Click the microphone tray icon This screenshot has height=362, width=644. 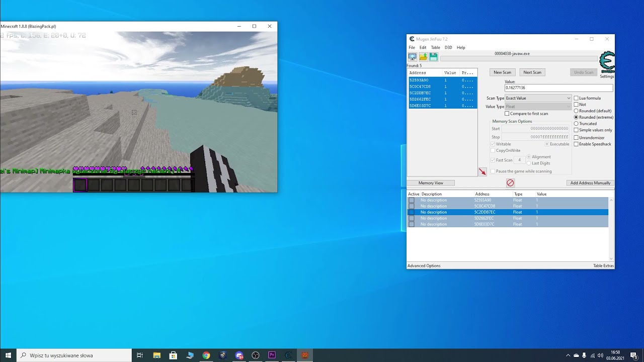[x=584, y=355]
